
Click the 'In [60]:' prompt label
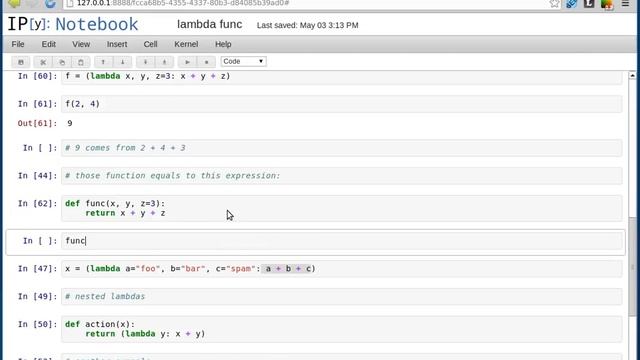tap(37, 76)
